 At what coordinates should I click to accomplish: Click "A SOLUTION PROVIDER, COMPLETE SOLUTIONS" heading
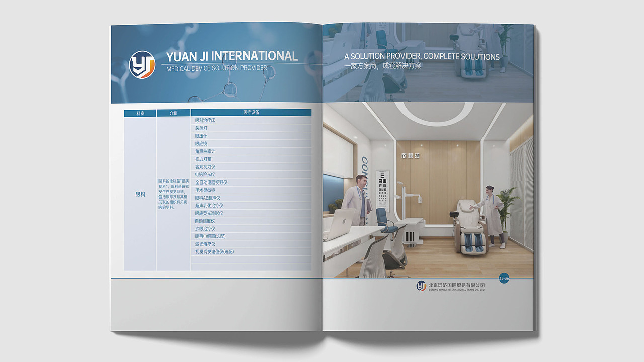[x=422, y=56]
